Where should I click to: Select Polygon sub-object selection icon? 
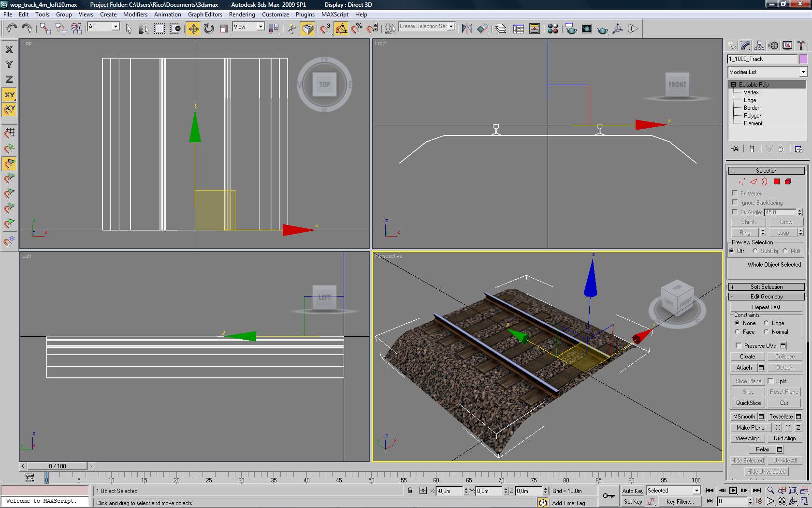click(776, 182)
